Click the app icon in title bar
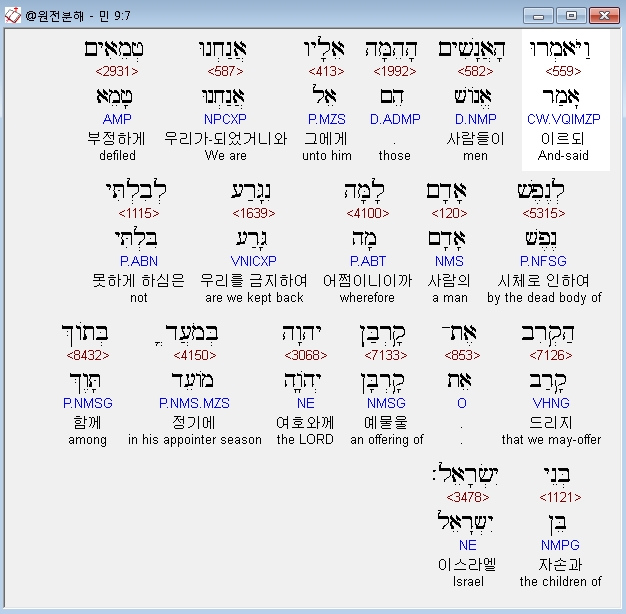Image resolution: width=626 pixels, height=614 pixels. (12, 16)
